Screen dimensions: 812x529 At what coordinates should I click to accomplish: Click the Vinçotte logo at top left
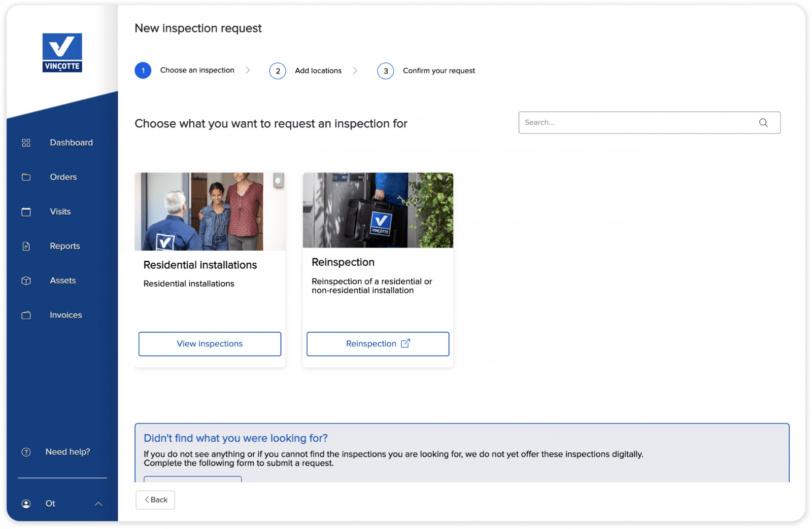click(62, 53)
